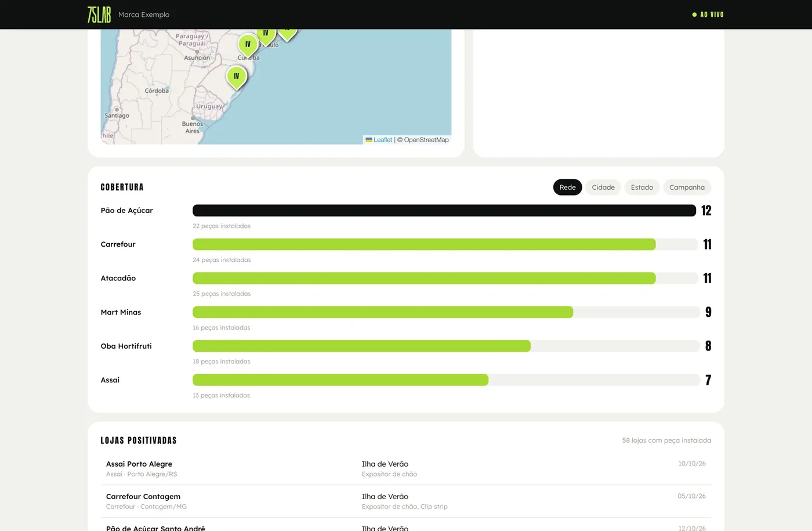Click the Ukraine flag Leaflet icon
Viewport: 812px width, 531px height.
369,140
